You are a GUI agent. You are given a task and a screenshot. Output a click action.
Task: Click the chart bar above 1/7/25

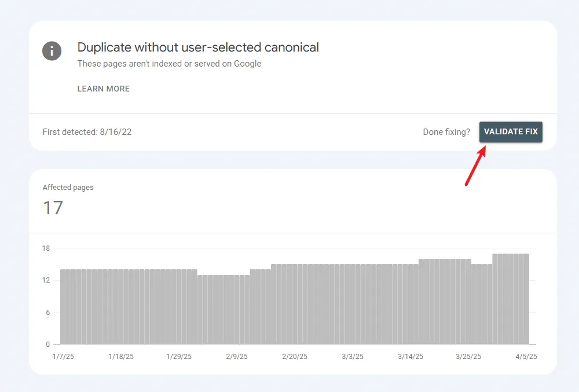[64, 307]
